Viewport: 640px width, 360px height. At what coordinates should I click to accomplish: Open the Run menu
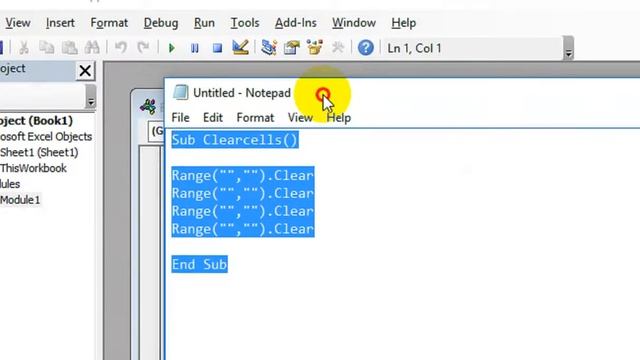(x=204, y=23)
